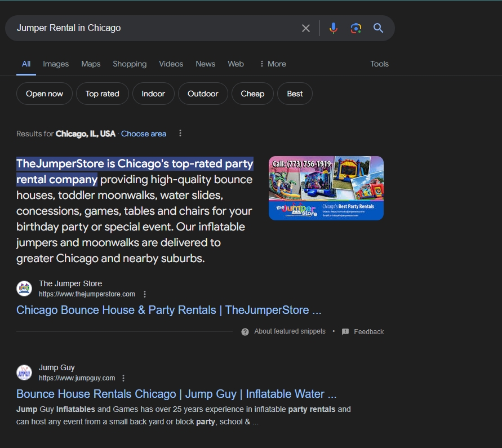Screen dimensions: 502x448
Task: Click the Jump Guy favicon
Action: [24, 372]
